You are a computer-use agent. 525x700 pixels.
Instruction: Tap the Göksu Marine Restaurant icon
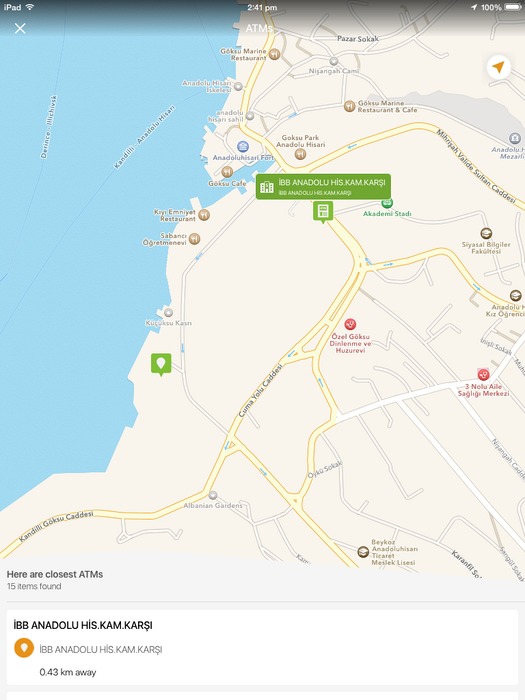click(x=275, y=54)
